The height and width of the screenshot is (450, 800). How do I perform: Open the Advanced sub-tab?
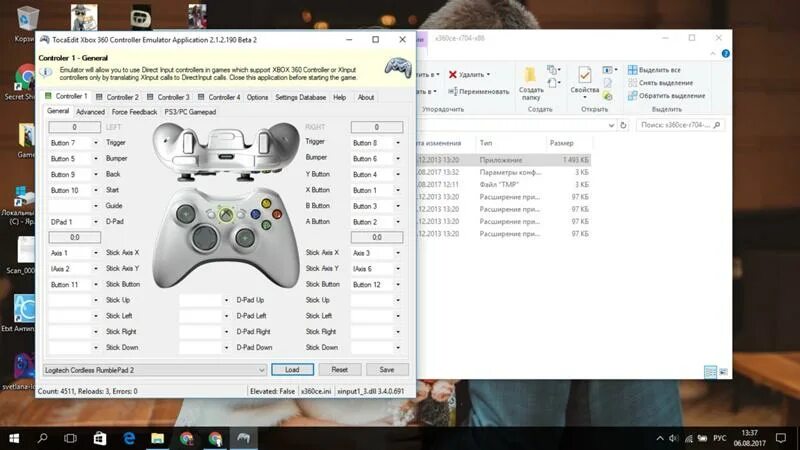tap(90, 112)
